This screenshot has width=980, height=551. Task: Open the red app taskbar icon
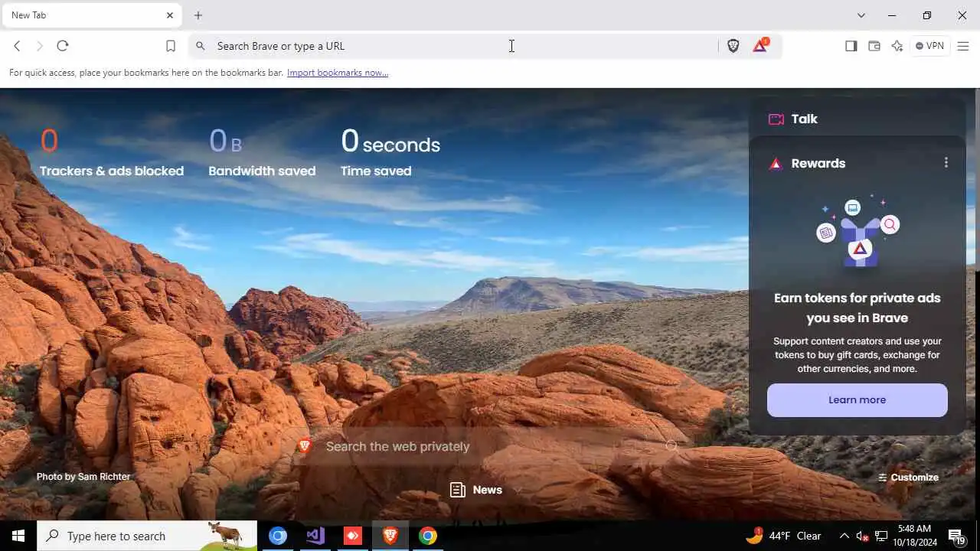(x=353, y=536)
